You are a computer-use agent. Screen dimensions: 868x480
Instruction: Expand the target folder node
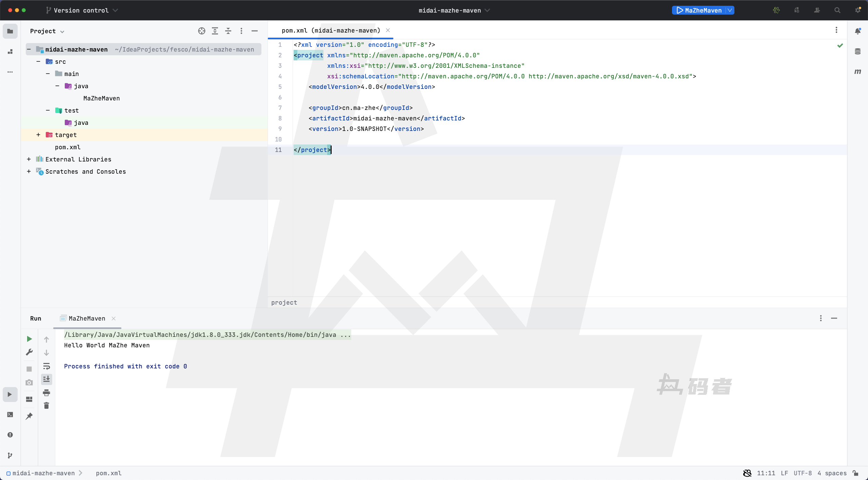click(x=38, y=135)
